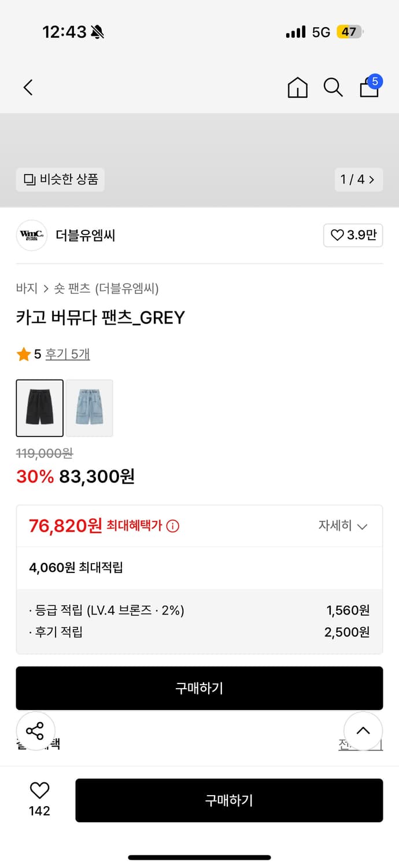399x868 pixels.
Task: Select the light blue denim shorts option
Action: point(89,408)
